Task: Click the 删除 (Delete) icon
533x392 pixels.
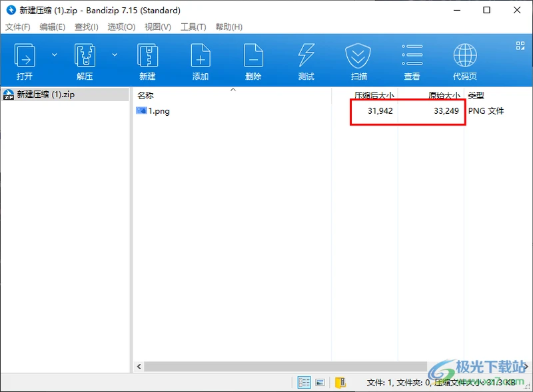Action: pos(253,61)
